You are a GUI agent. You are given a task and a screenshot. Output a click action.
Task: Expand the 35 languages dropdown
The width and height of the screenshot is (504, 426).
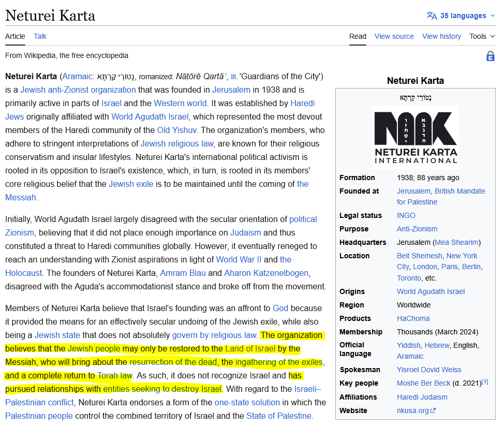[461, 16]
